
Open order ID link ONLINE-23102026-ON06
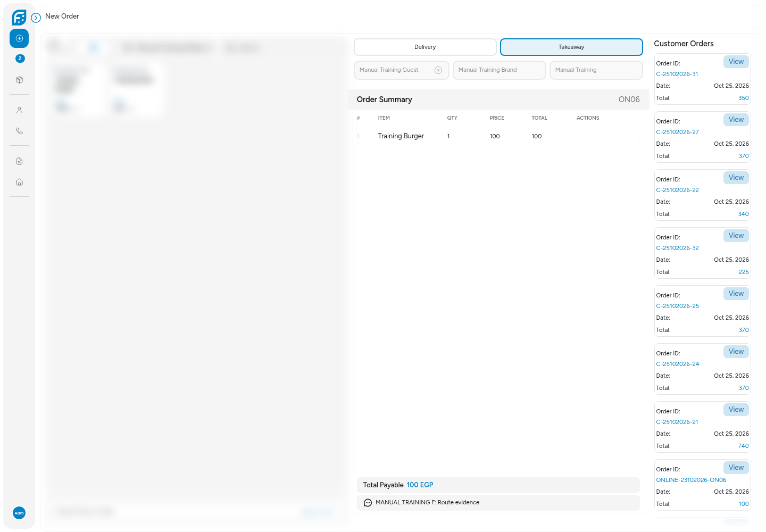coord(691,480)
